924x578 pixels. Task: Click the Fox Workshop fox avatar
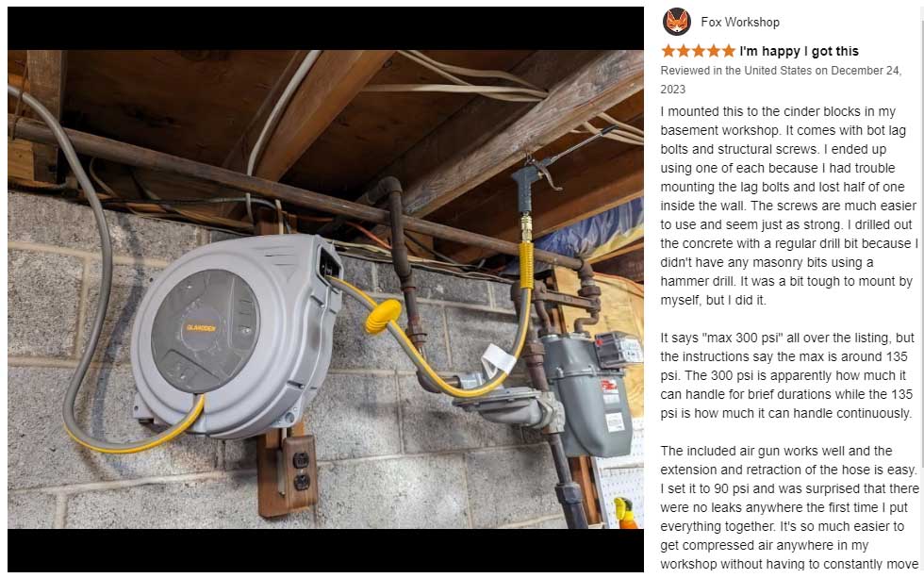pyautogui.click(x=677, y=22)
